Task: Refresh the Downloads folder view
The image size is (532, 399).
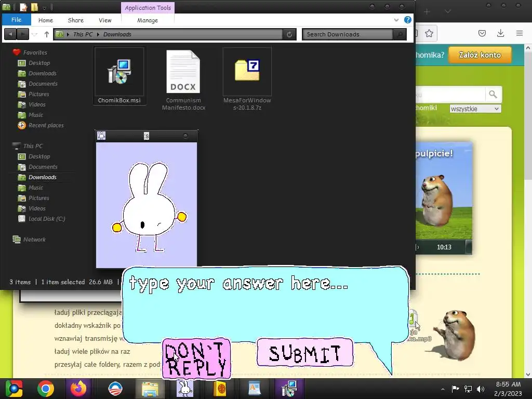Action: pos(289,34)
